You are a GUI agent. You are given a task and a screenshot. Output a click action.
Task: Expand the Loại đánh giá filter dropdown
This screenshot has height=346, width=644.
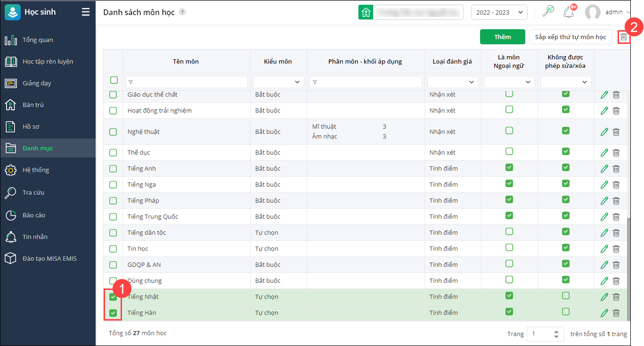pos(453,82)
